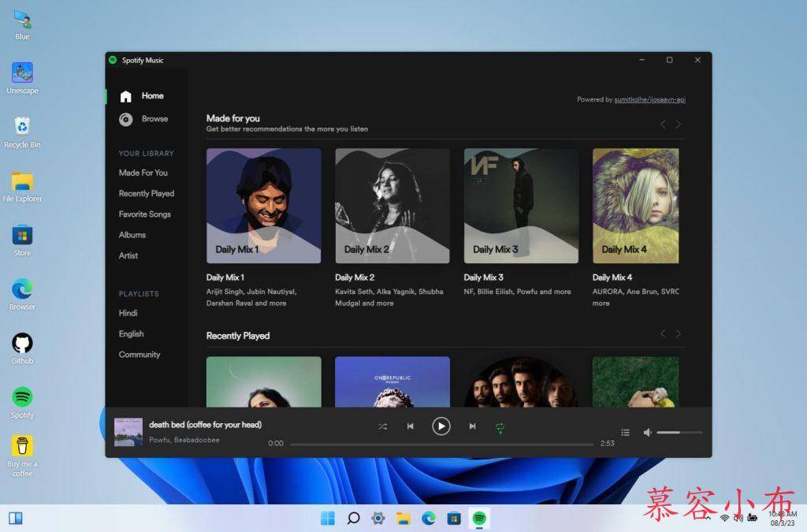Open Github desktop icon
807x532 pixels.
22,348
